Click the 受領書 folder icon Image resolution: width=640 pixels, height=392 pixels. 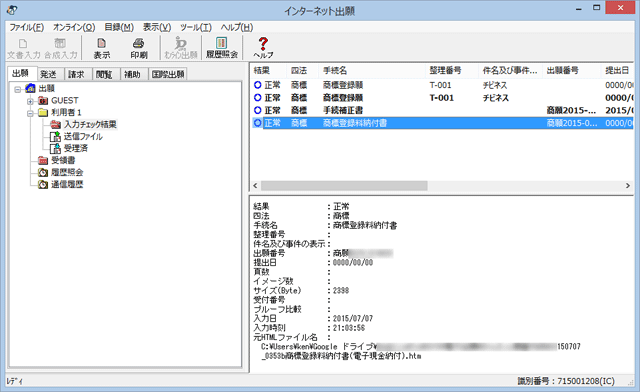point(43,160)
